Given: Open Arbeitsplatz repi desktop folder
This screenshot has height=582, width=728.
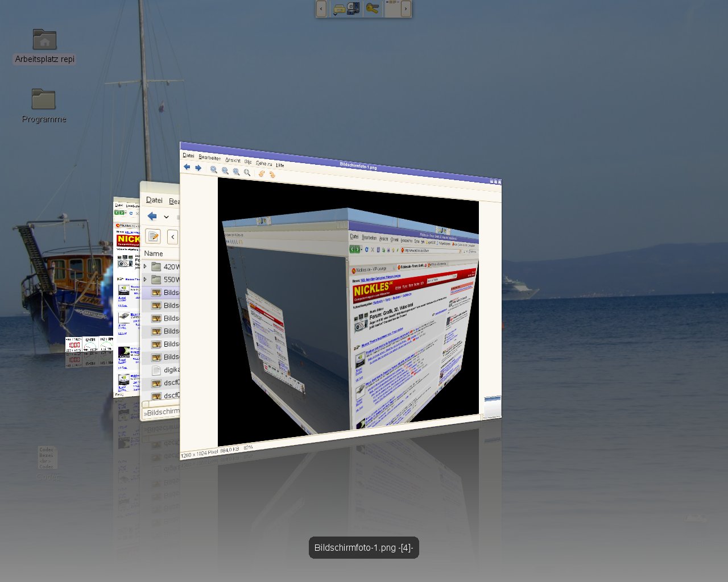Looking at the screenshot, I should click(44, 47).
